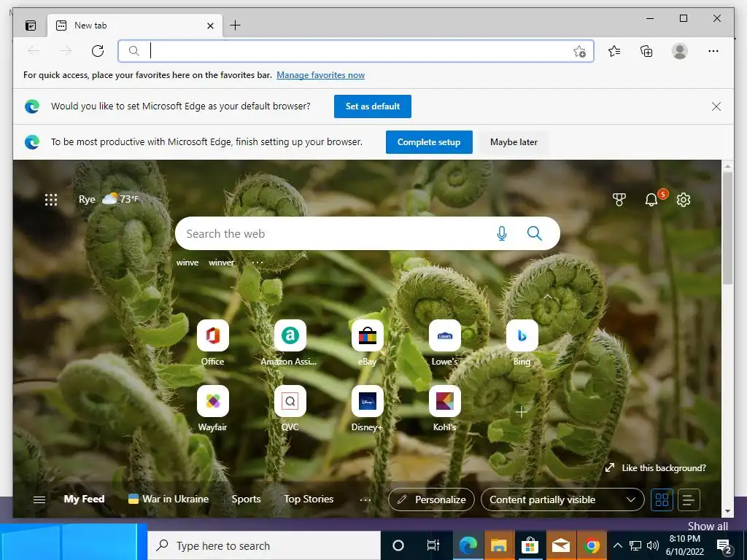
Task: Open Action Center notifications icon
Action: [x=724, y=546]
